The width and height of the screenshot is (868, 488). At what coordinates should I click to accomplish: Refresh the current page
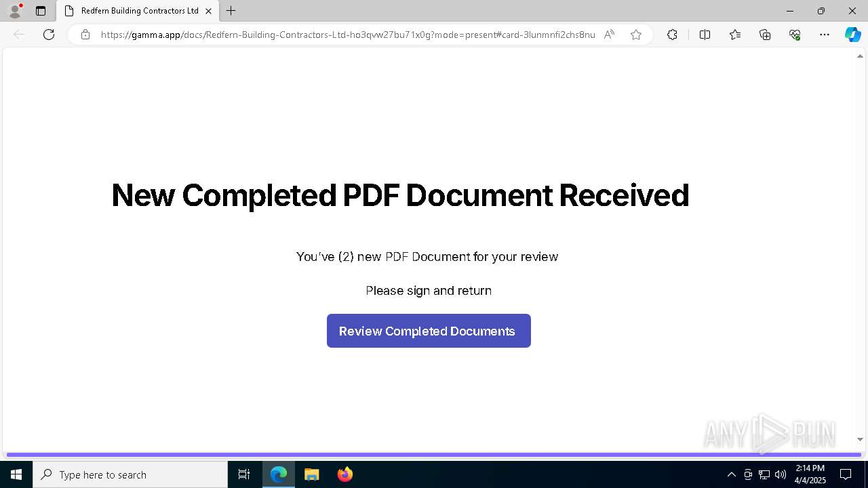49,35
